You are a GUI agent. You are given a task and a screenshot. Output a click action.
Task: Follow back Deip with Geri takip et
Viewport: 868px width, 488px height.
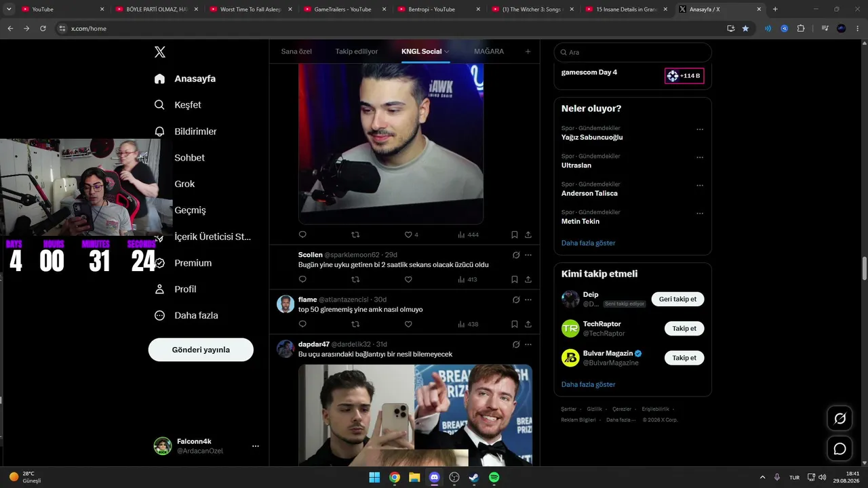(x=678, y=299)
